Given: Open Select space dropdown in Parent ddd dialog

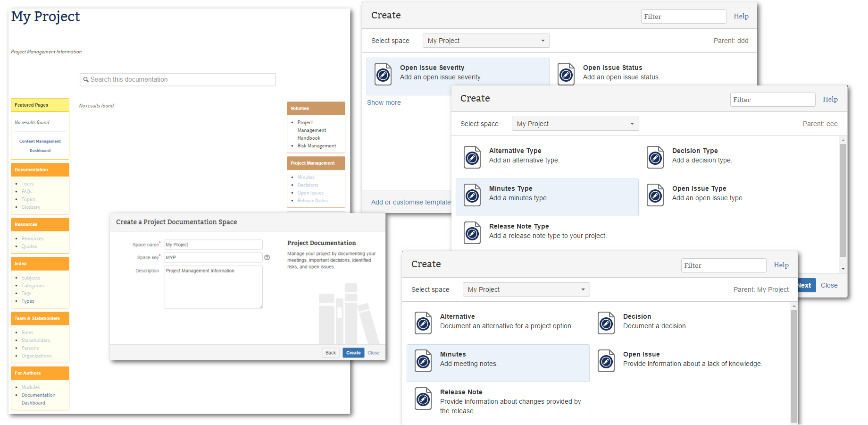Looking at the screenshot, I should (x=486, y=41).
